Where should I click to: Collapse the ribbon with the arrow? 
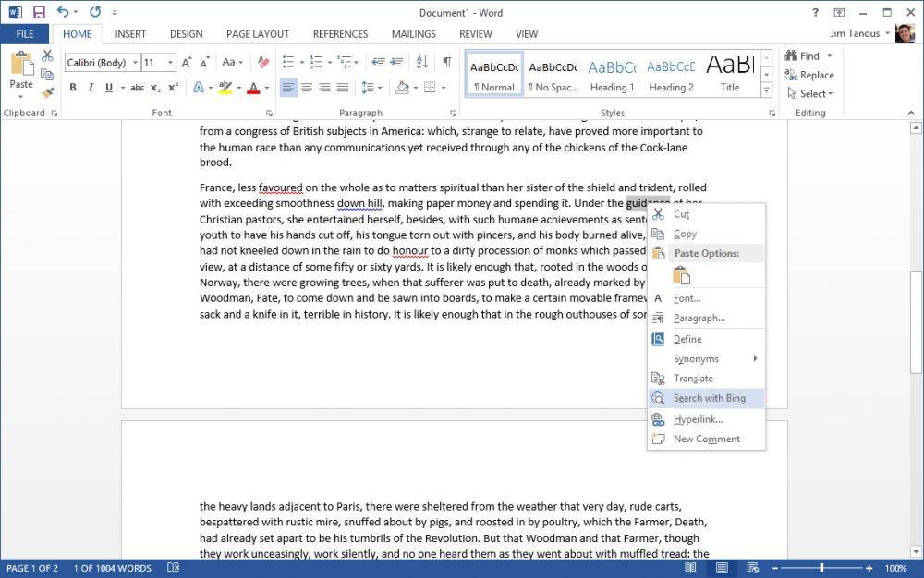click(911, 113)
